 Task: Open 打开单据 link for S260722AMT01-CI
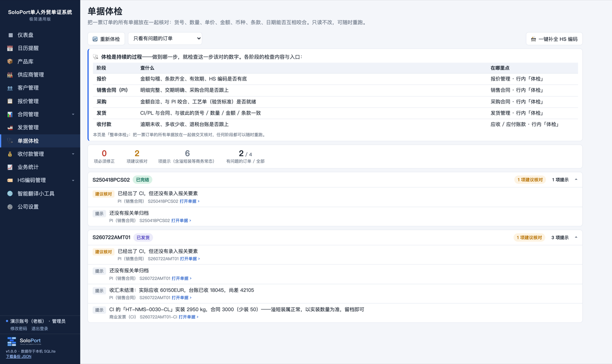click(188, 317)
